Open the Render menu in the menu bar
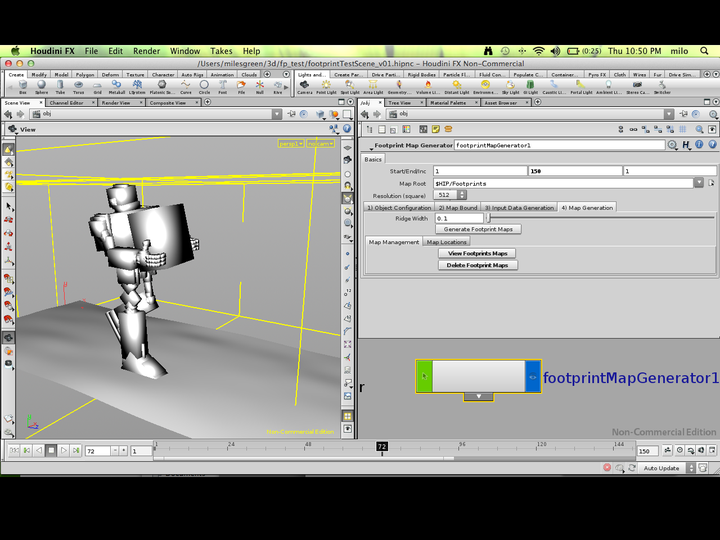 click(146, 51)
